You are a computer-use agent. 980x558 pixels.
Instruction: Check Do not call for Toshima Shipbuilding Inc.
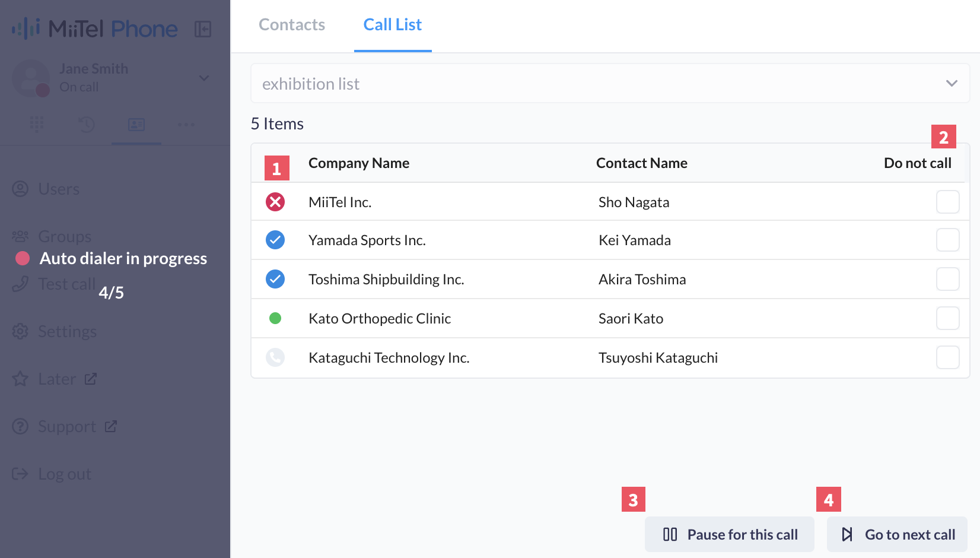(947, 279)
